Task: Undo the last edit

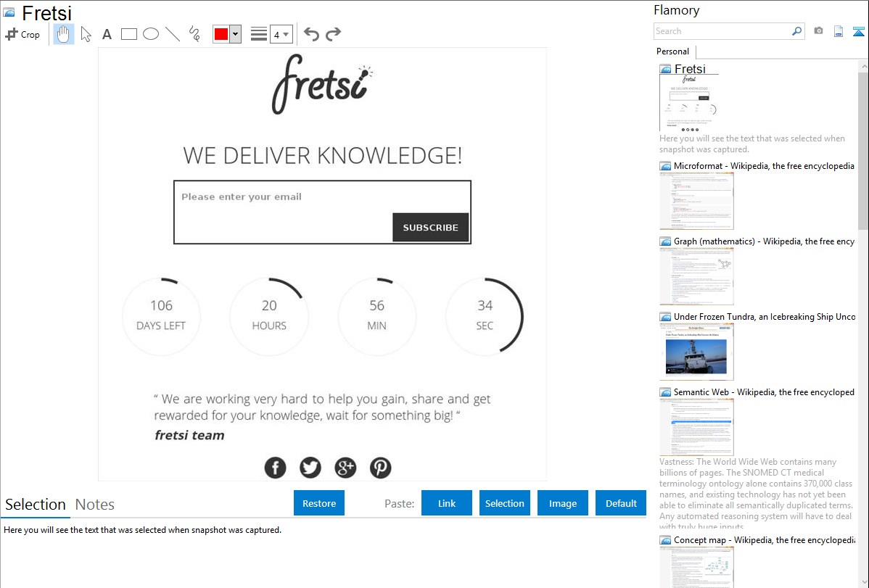Action: pyautogui.click(x=311, y=34)
